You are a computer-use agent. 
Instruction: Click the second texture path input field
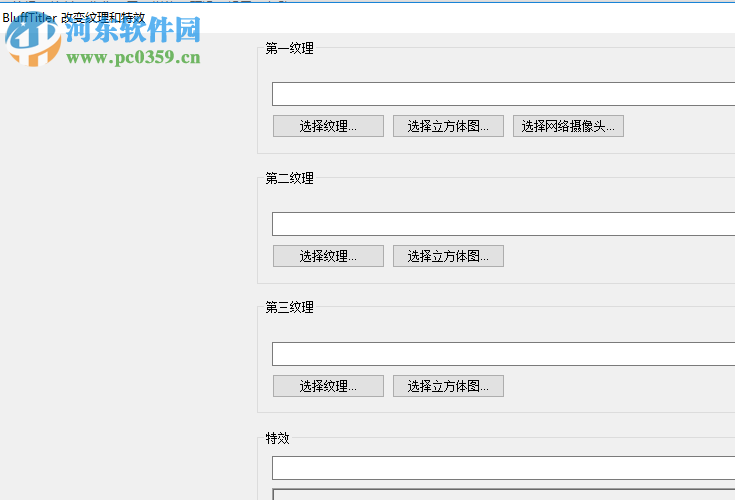point(503,224)
